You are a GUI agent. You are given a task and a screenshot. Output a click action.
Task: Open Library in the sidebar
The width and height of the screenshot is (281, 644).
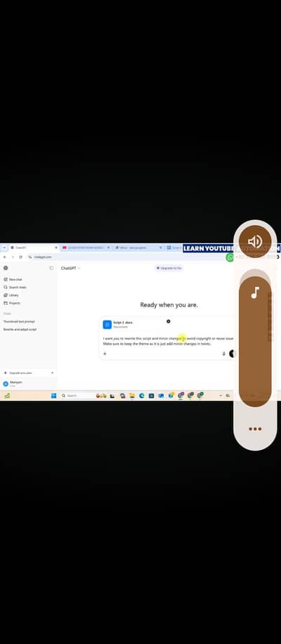pos(11,295)
